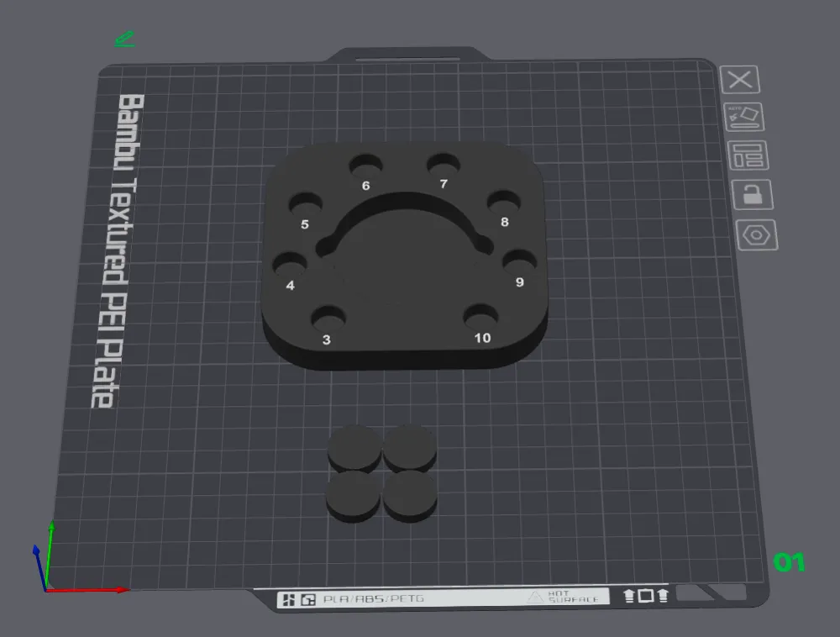840x637 pixels.
Task: Select the green plate number 01
Action: pos(789,562)
